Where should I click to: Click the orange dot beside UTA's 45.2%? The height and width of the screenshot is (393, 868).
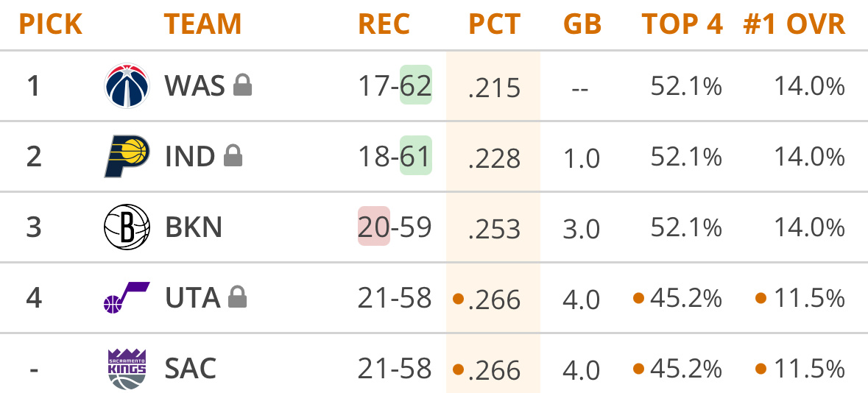click(638, 298)
